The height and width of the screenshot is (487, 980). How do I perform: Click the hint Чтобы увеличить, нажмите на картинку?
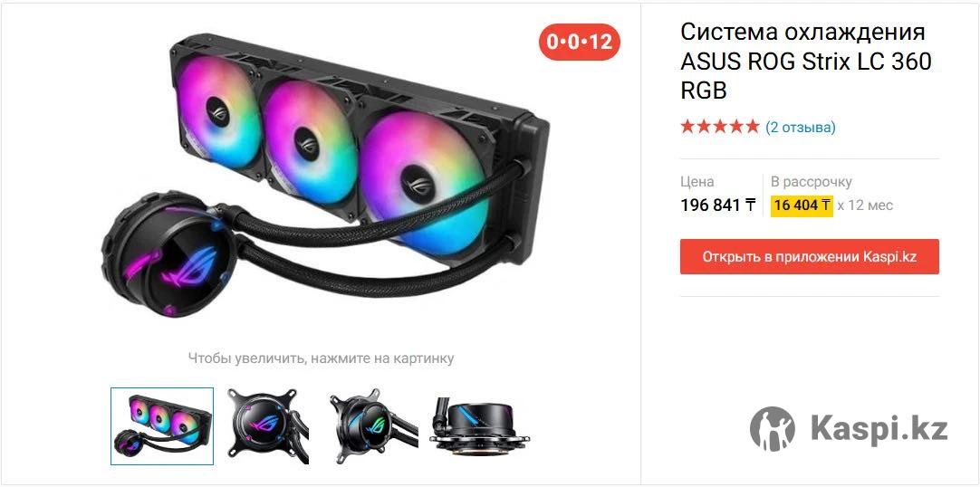pos(321,358)
